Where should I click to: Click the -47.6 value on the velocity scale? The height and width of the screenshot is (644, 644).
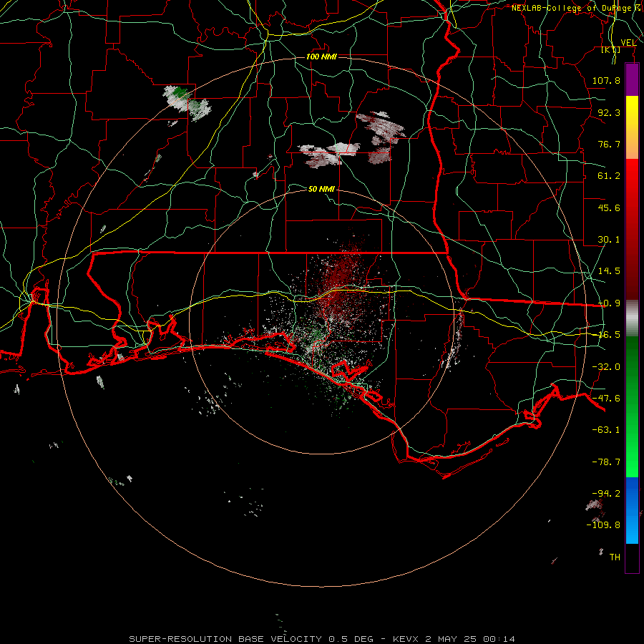(x=606, y=399)
